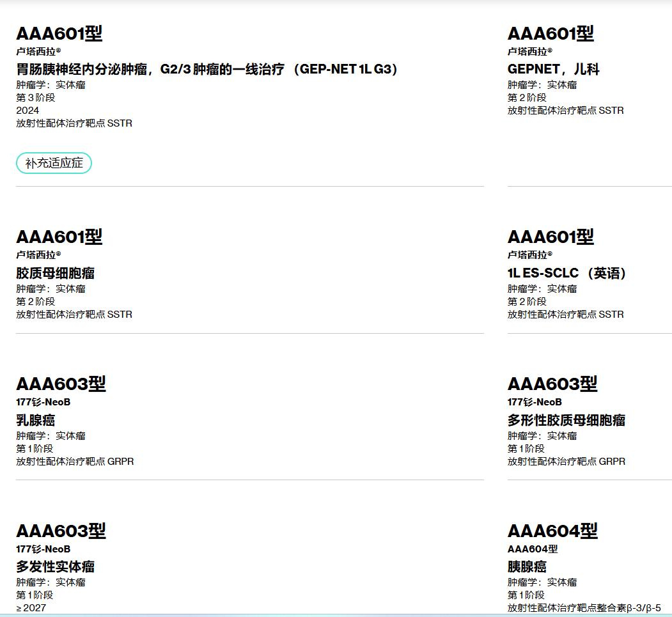Click the ≥2027 filing year text

tap(31, 608)
